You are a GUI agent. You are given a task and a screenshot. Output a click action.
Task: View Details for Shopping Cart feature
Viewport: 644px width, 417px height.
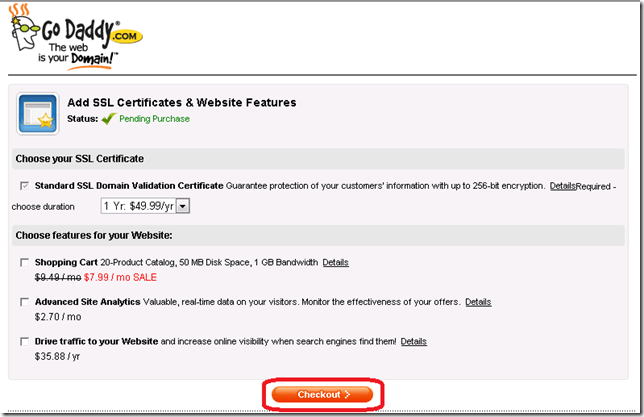click(x=335, y=262)
